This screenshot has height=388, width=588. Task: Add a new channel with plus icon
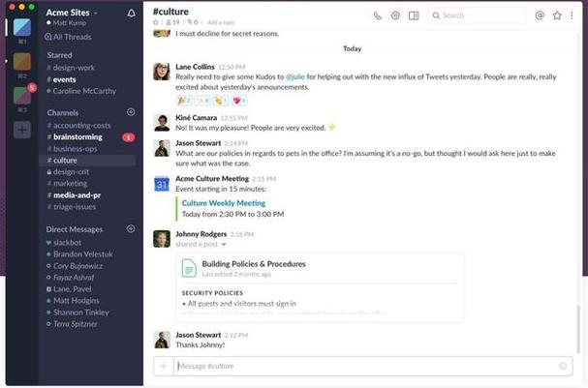pyautogui.click(x=131, y=112)
